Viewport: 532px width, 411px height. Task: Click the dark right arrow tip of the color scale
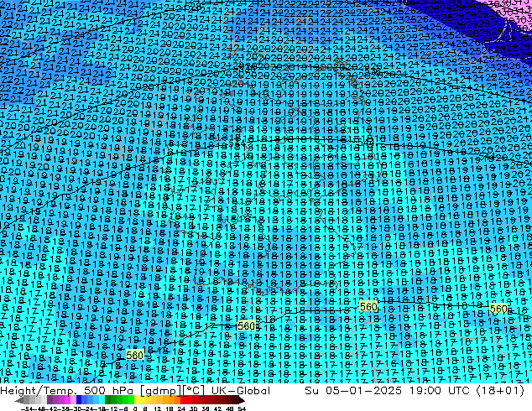[241, 401]
